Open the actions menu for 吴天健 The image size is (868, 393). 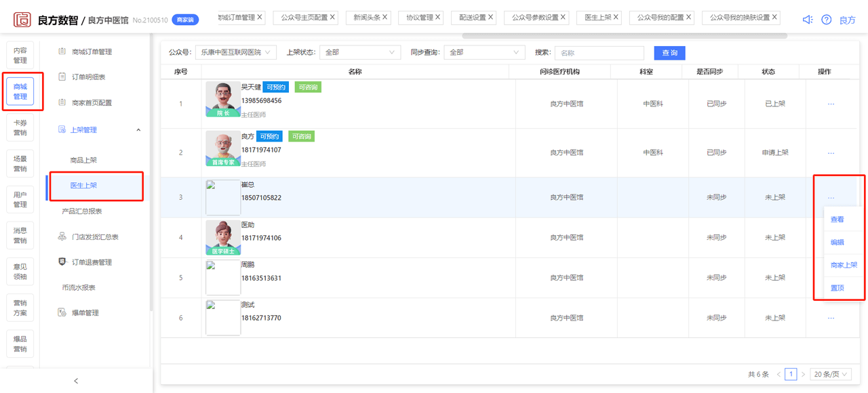pyautogui.click(x=831, y=104)
